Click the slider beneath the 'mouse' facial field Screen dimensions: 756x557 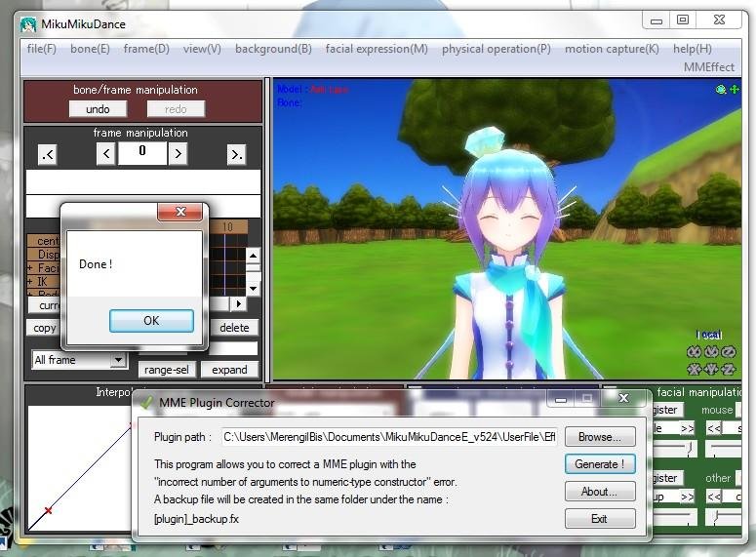(723, 449)
